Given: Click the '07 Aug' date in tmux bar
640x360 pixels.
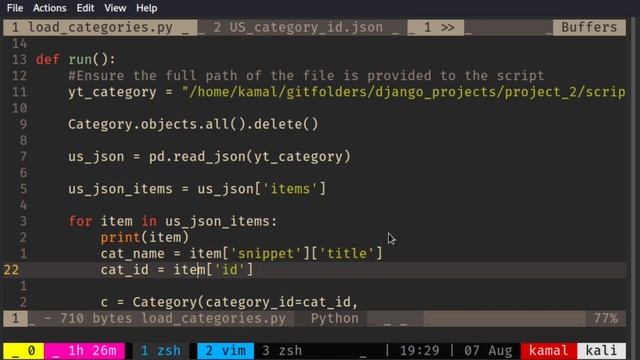Looking at the screenshot, I should (x=488, y=351).
